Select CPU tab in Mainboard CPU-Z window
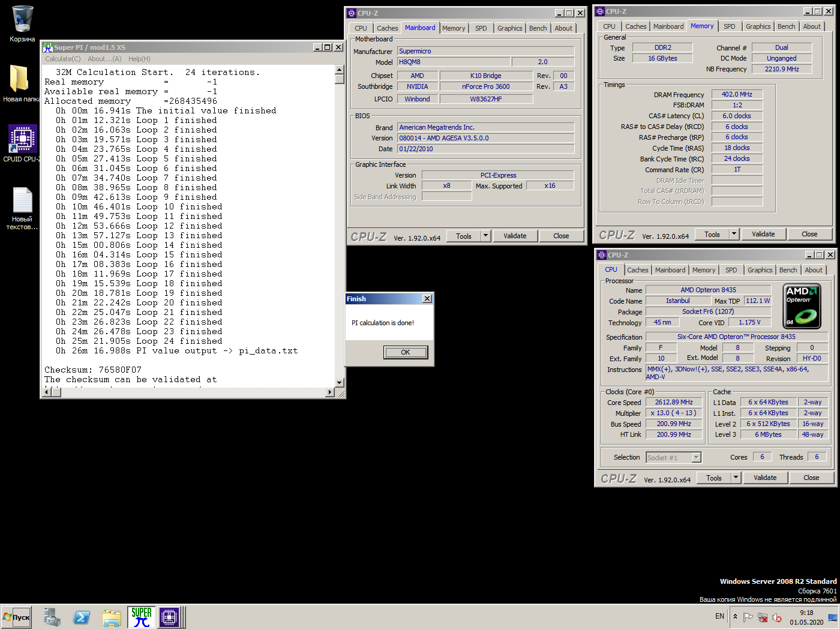Screen dimensions: 840x630 (x=361, y=28)
